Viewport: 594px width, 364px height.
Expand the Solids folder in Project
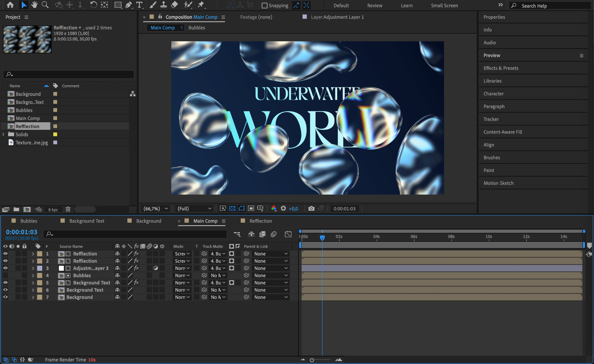click(x=3, y=134)
